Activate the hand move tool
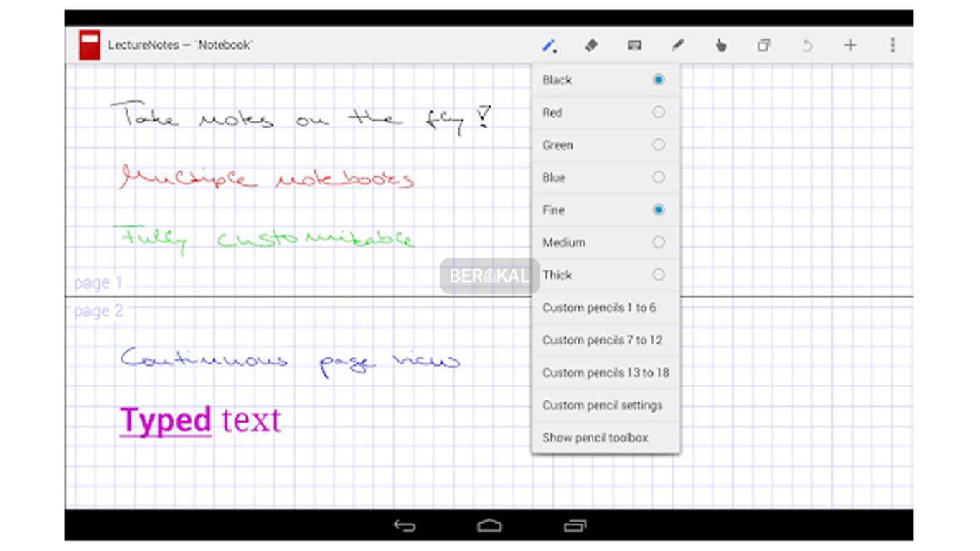Viewport: 980px width, 551px height. pos(721,45)
